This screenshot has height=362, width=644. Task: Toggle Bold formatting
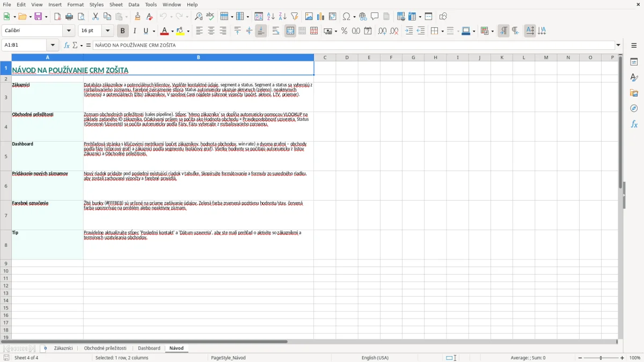[x=123, y=31]
